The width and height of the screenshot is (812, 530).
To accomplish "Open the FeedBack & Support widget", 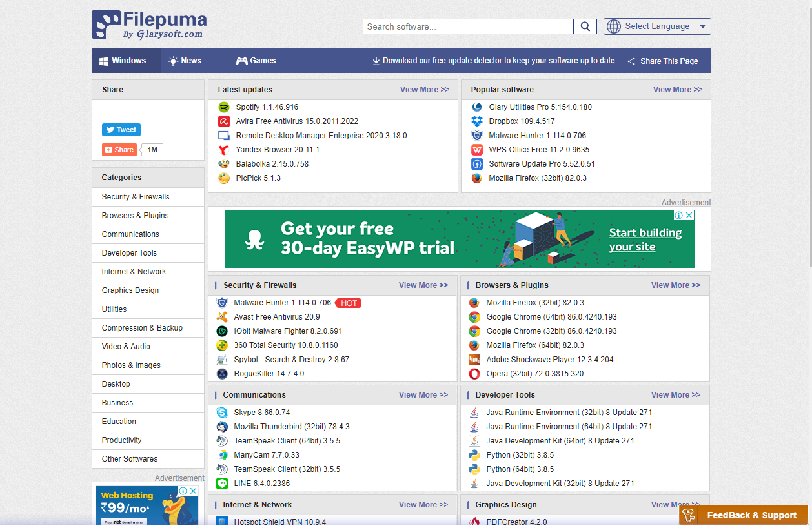I will [744, 515].
